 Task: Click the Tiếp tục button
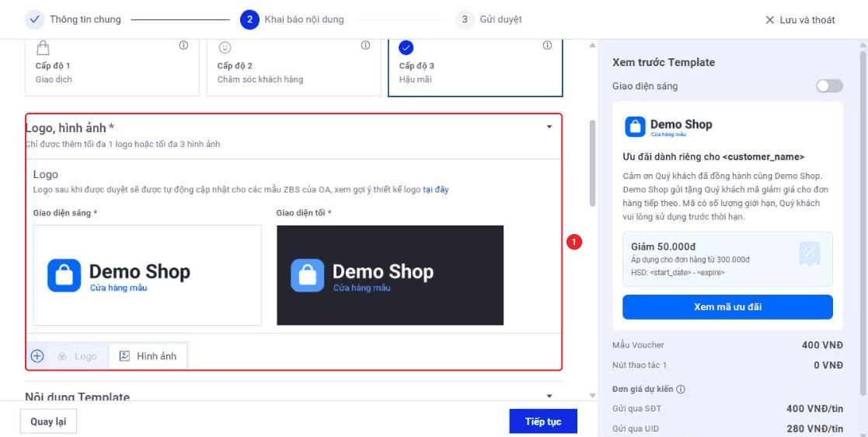543,421
